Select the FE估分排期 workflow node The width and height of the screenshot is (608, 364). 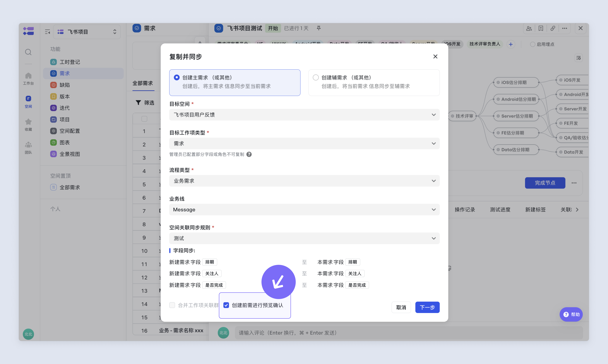(x=516, y=133)
